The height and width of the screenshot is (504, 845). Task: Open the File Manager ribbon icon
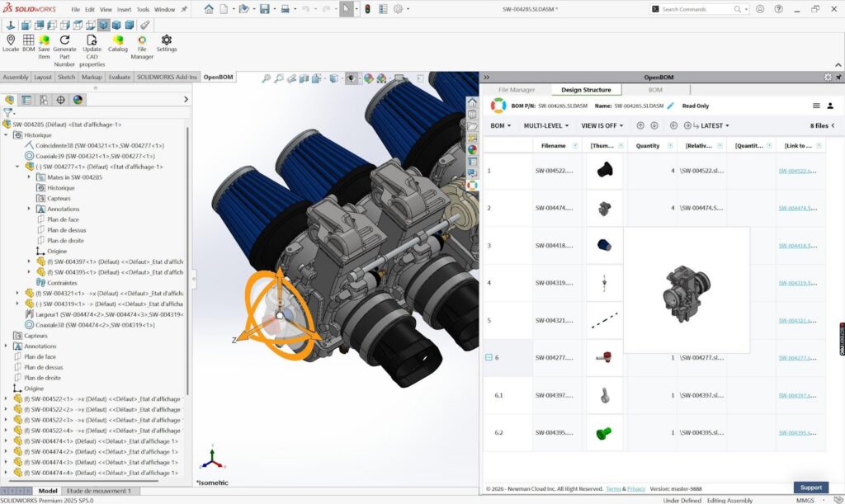click(142, 40)
